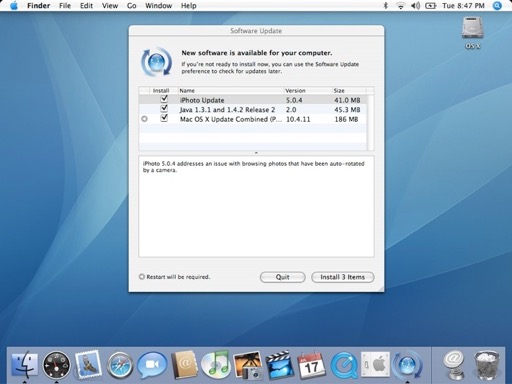Open the Spotlight search icon

point(497,6)
